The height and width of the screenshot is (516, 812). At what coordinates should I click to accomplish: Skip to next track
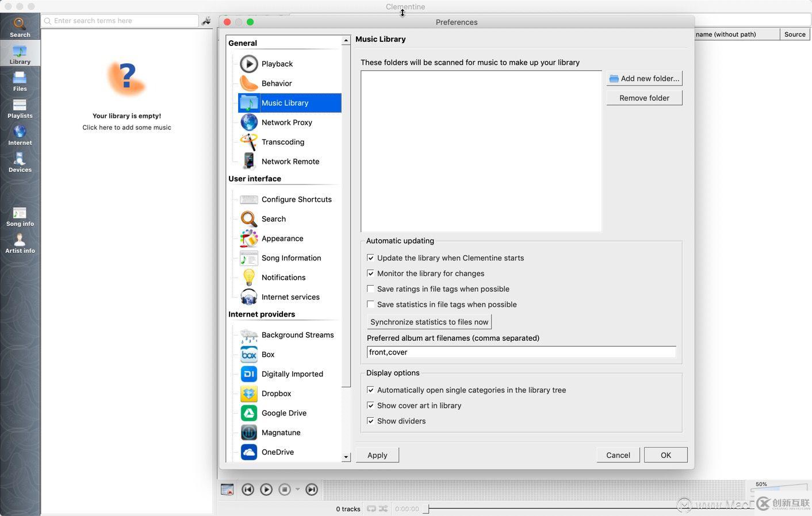pos(312,490)
